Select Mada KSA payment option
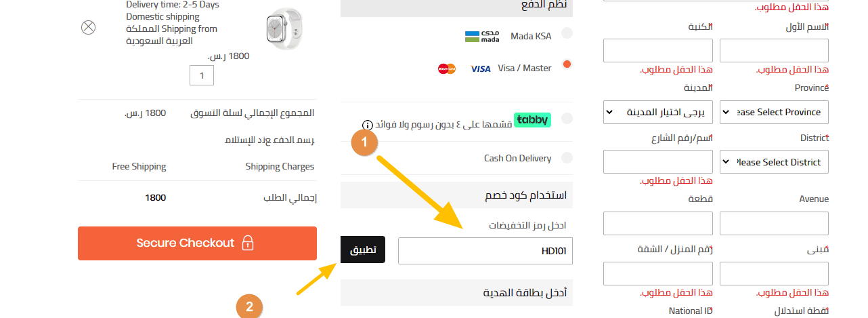868x318 pixels. 567,33
